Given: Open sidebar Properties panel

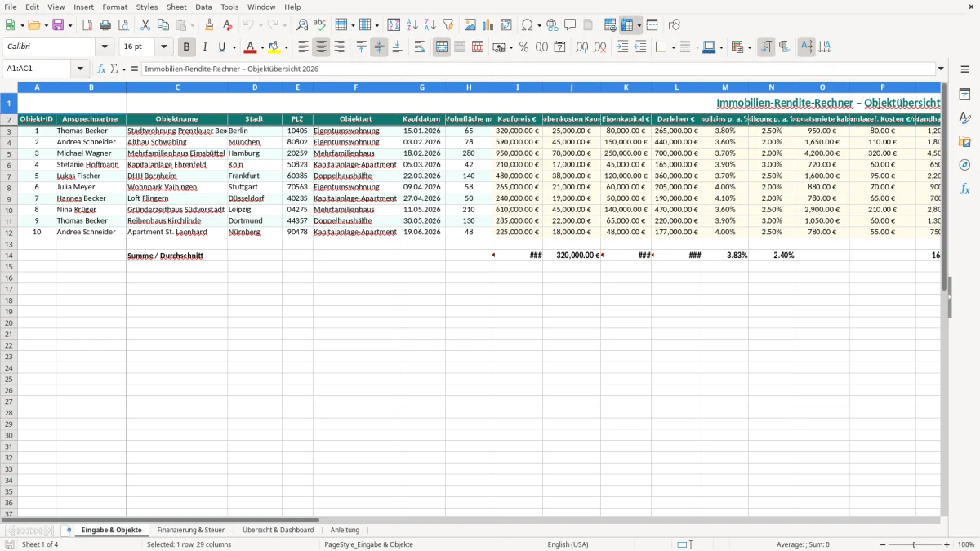Looking at the screenshot, I should coord(964,94).
